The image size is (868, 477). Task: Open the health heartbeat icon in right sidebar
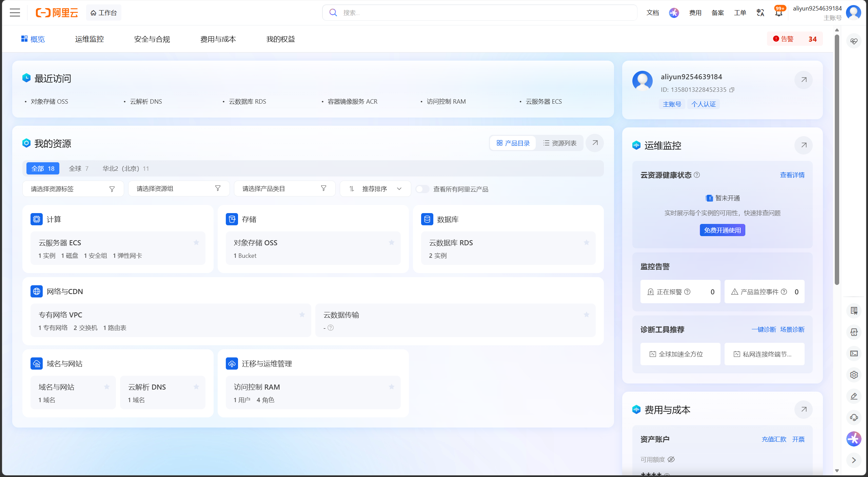[854, 41]
